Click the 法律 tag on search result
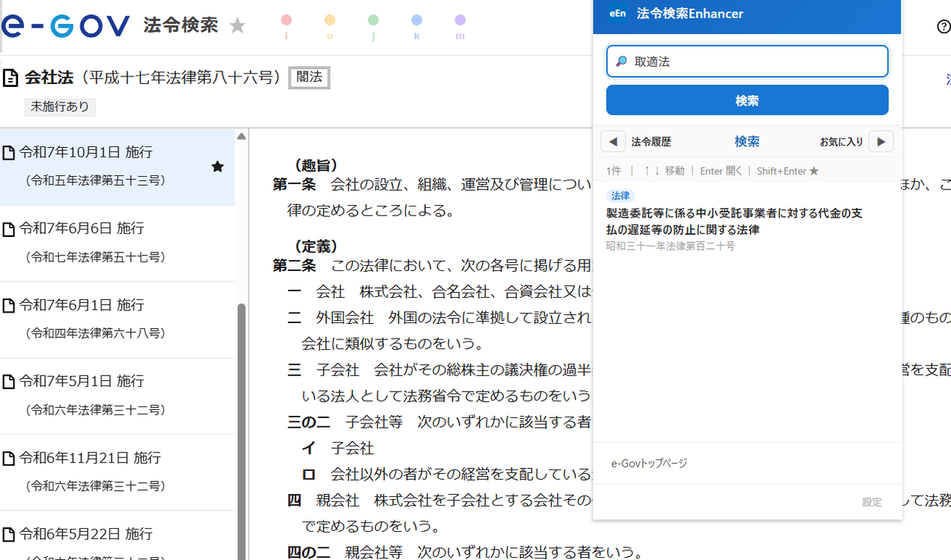951x560 pixels. point(620,196)
